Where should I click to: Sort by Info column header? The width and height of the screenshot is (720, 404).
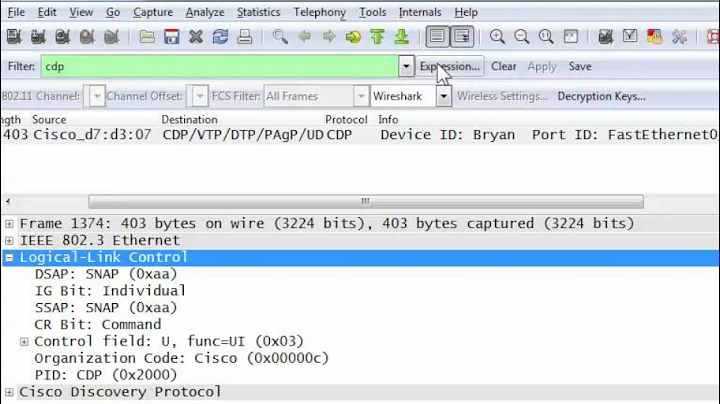coord(388,120)
